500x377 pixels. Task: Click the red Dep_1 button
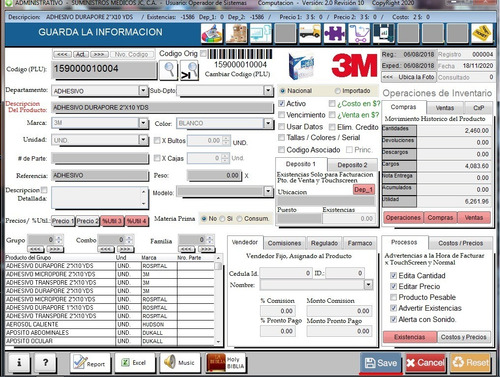pyautogui.click(x=364, y=190)
